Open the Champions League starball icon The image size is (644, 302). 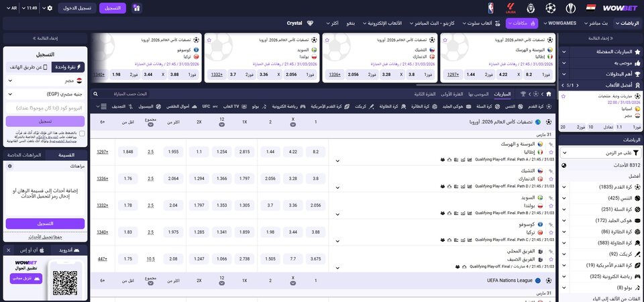point(550,8)
